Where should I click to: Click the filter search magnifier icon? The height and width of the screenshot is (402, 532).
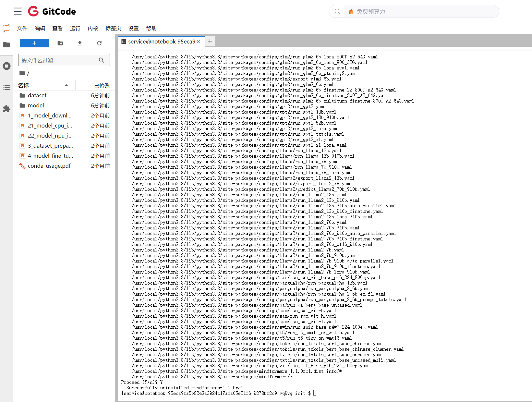click(x=102, y=60)
